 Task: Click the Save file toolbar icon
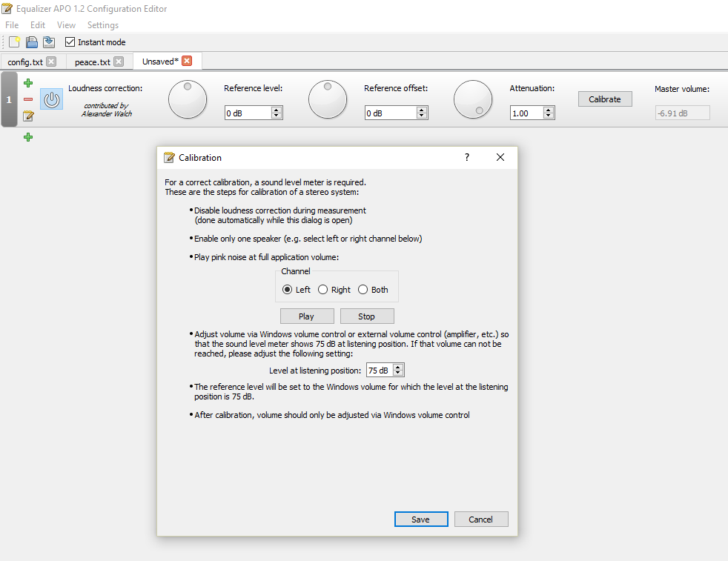pyautogui.click(x=32, y=42)
